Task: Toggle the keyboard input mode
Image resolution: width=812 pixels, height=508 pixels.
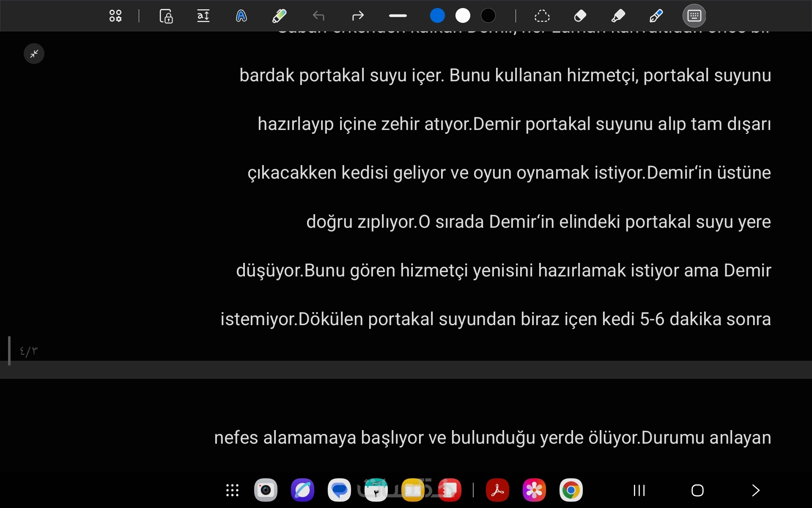Action: tap(694, 16)
